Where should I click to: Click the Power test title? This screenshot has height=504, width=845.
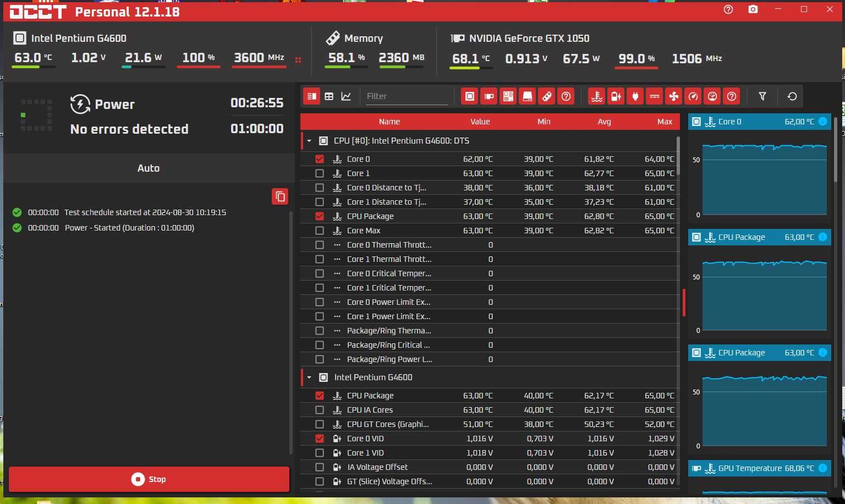pyautogui.click(x=114, y=104)
